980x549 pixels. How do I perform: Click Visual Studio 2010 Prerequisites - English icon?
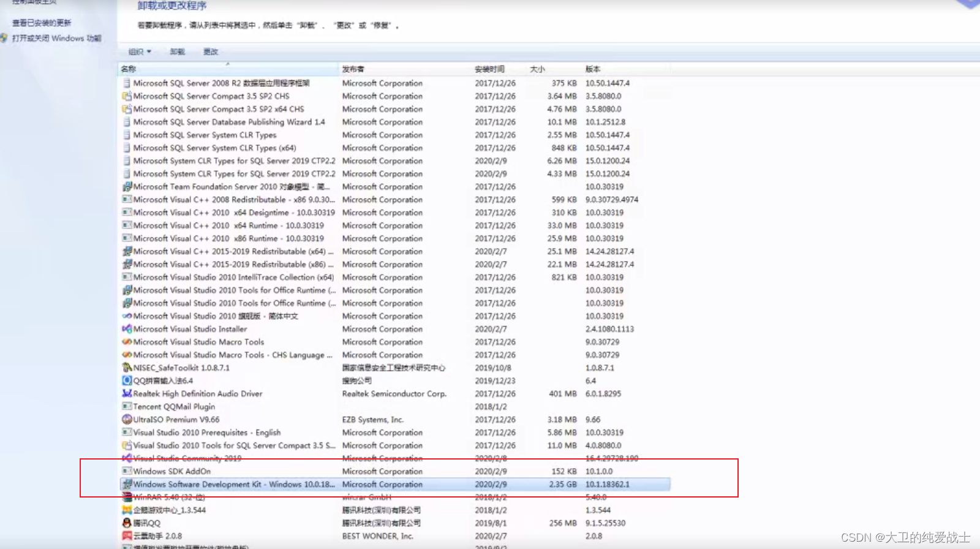127,433
